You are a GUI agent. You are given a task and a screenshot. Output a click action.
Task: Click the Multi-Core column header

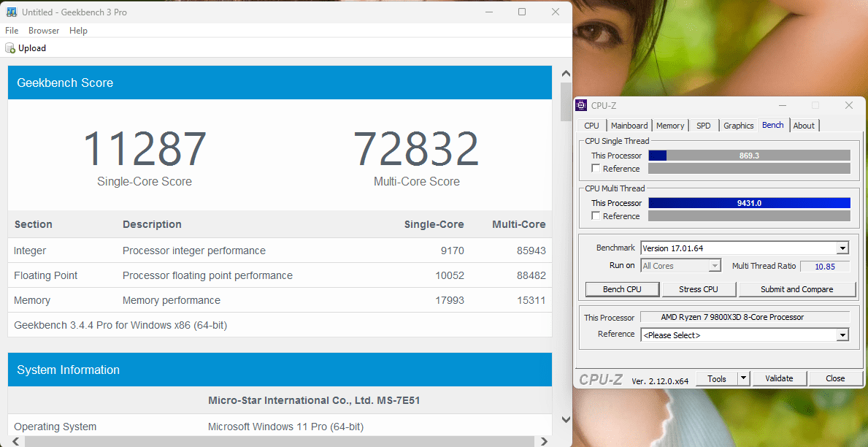519,224
